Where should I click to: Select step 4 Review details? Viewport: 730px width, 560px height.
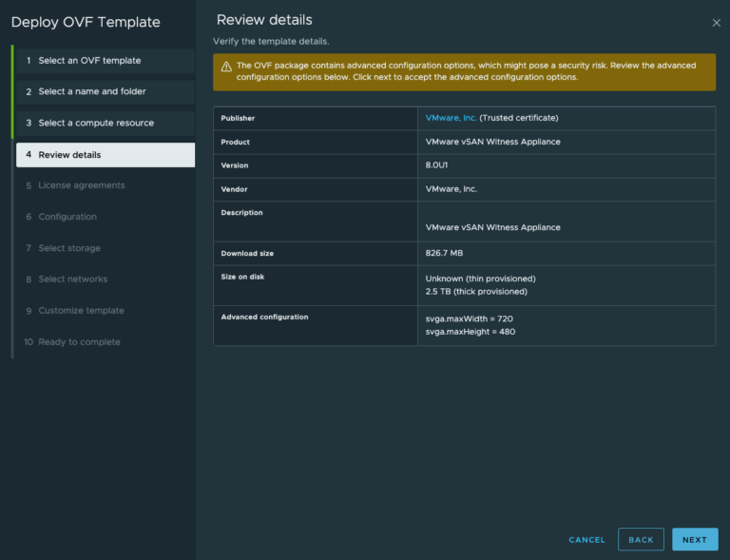point(69,155)
